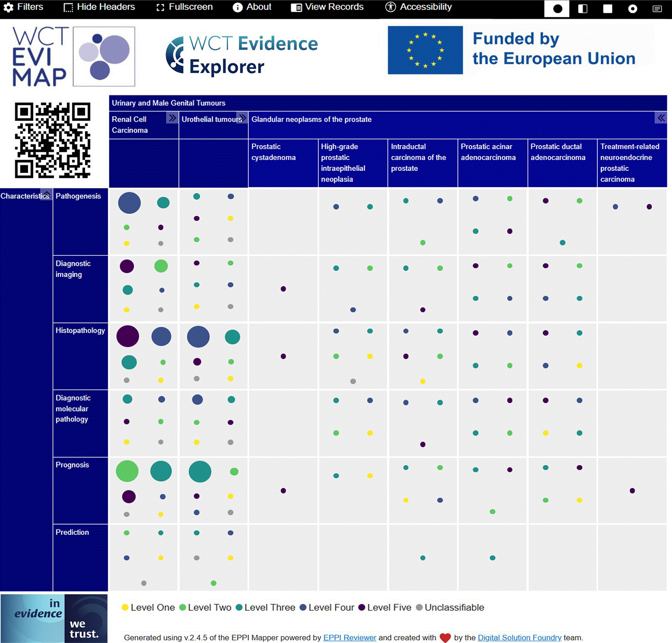Image resolution: width=672 pixels, height=643 pixels.
Task: Collapse Glandular neoplasms of the prostate
Action: pyautogui.click(x=661, y=118)
